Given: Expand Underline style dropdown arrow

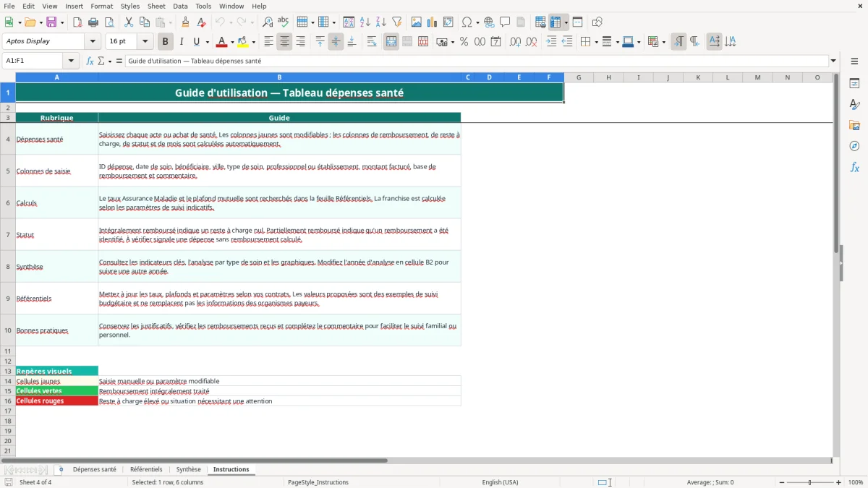Looking at the screenshot, I should [207, 42].
